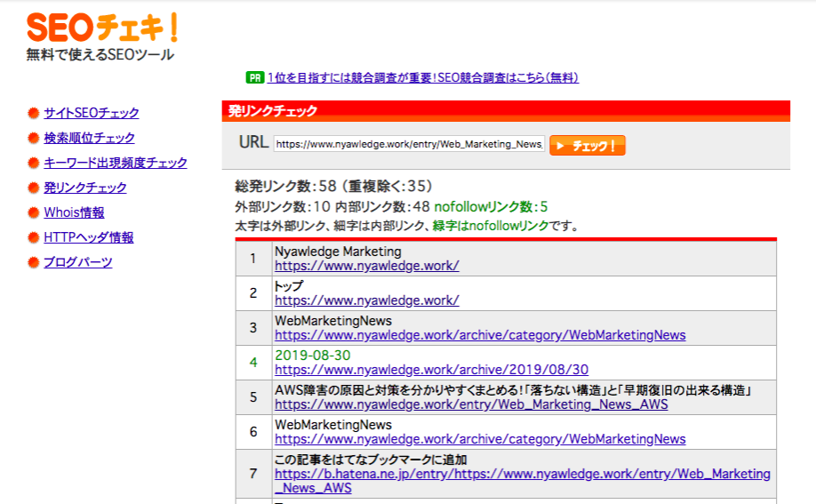Open the row 5 Web_Marketing_News_AWS entry URL
This screenshot has height=504, width=816.
coord(471,404)
